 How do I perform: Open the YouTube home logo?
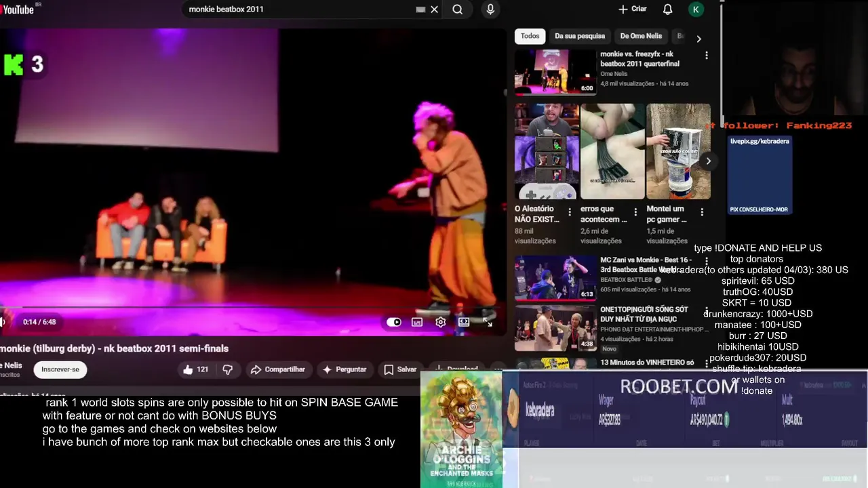(x=19, y=9)
